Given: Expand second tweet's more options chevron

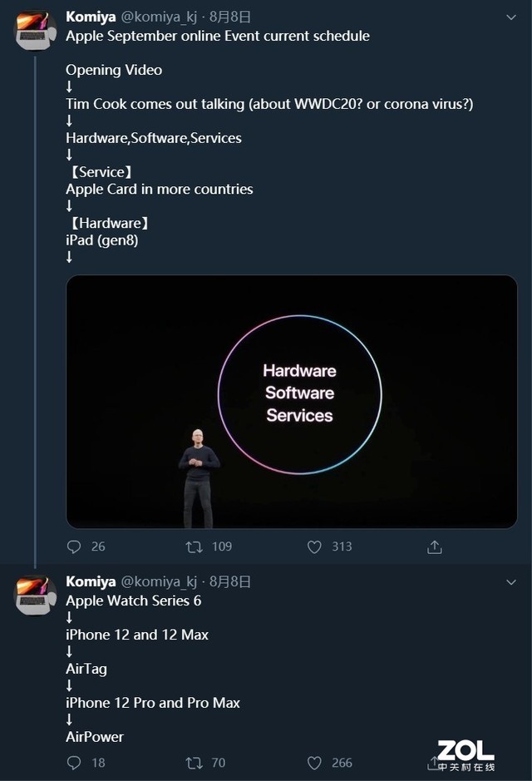Looking at the screenshot, I should click(511, 582).
